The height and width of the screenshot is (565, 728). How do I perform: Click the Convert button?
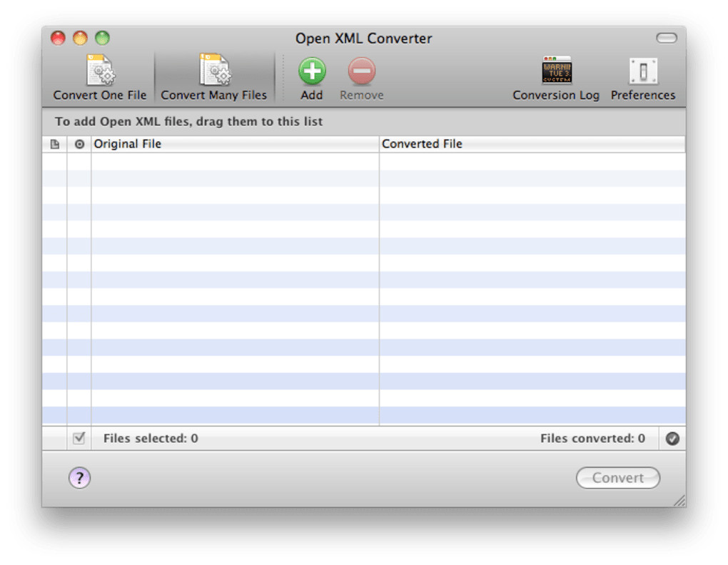[x=618, y=478]
